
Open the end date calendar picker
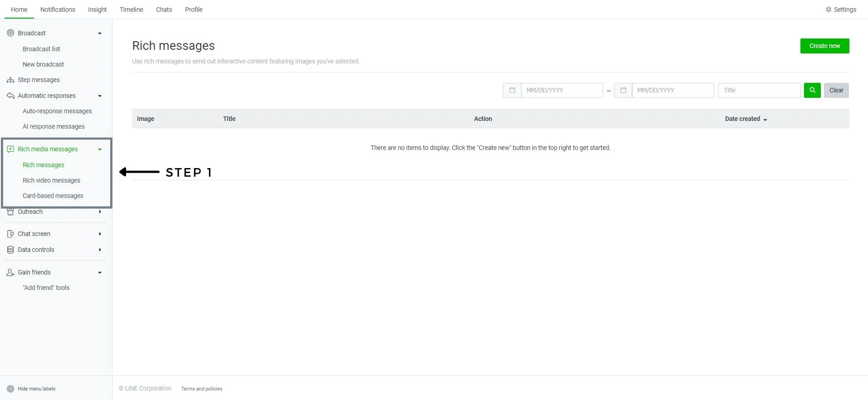click(623, 90)
